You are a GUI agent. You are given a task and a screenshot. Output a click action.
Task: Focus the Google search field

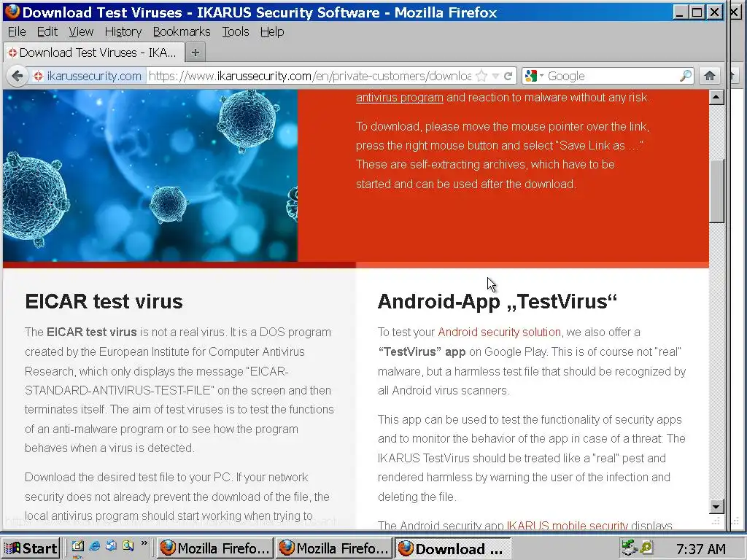612,76
